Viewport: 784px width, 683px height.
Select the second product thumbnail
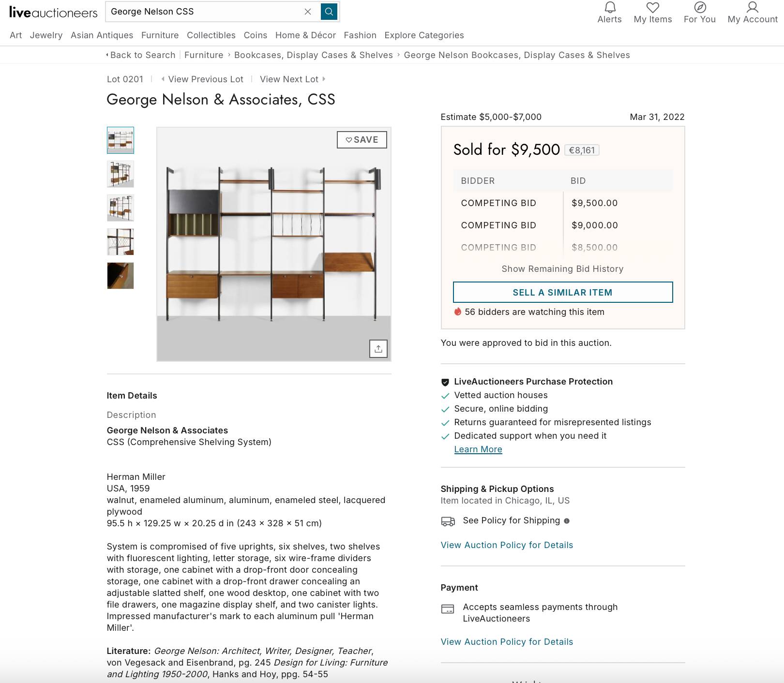click(x=120, y=174)
